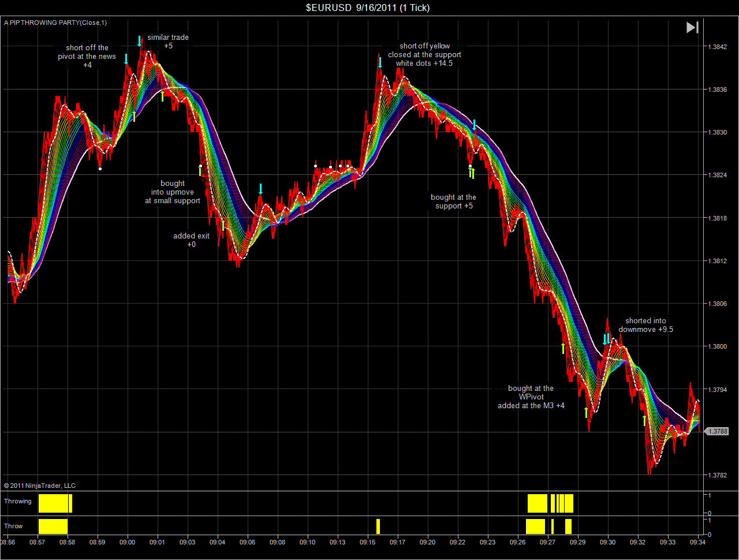Screen dimensions: 739x560
Task: Click the 09:26 time axis label
Action: pos(517,542)
